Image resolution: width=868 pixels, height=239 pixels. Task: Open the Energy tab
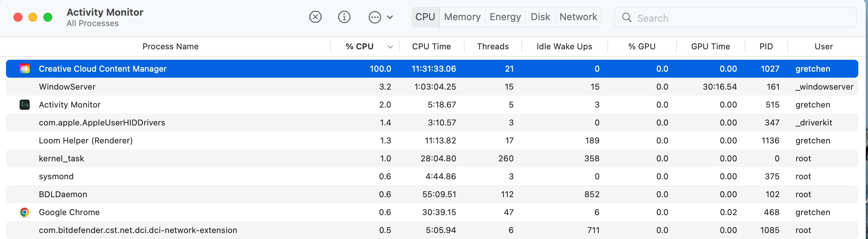(x=505, y=17)
